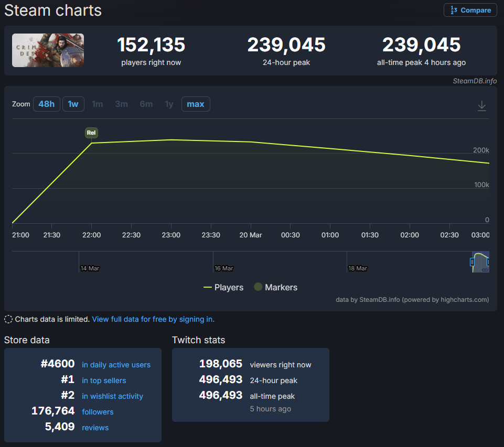Screen dimensions: 504x447
Task: Click the 152,135 players right now figure
Action: pos(151,45)
